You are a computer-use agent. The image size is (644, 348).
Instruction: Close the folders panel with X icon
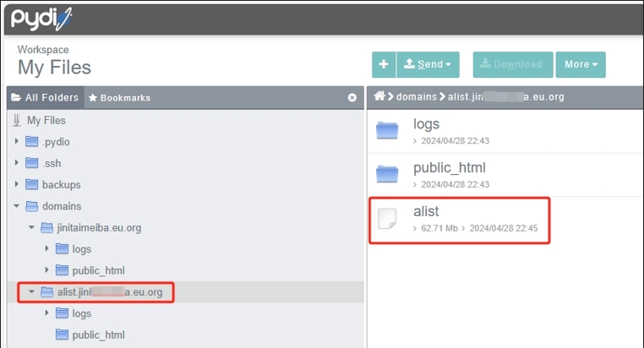pos(352,98)
